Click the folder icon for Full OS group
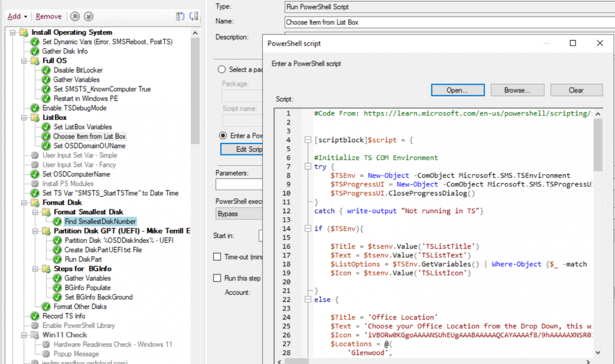This screenshot has height=364, width=615. click(x=34, y=60)
